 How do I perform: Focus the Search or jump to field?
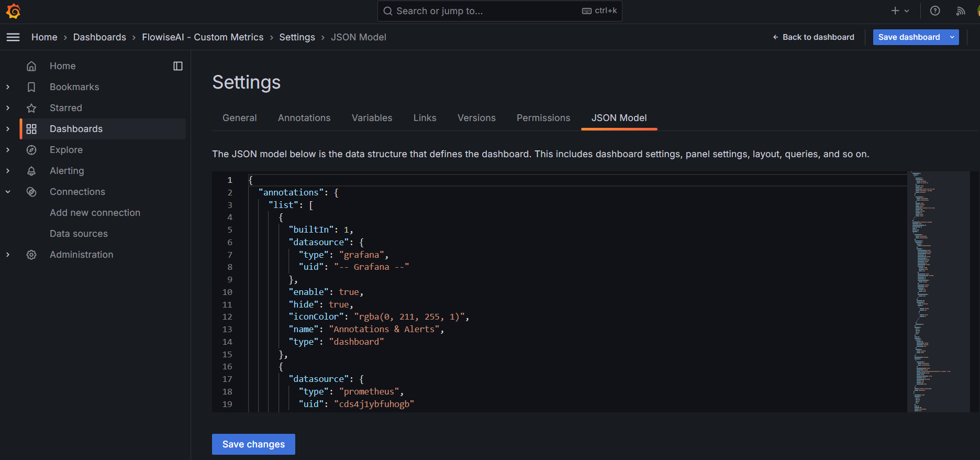487,11
